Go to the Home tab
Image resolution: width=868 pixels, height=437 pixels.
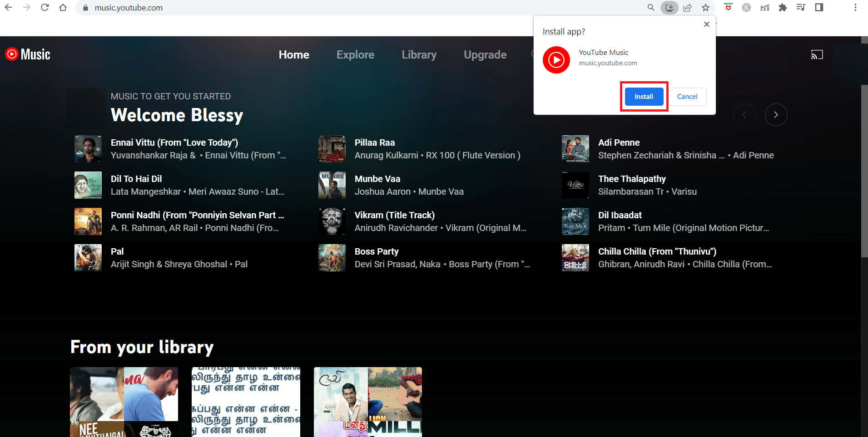point(294,55)
